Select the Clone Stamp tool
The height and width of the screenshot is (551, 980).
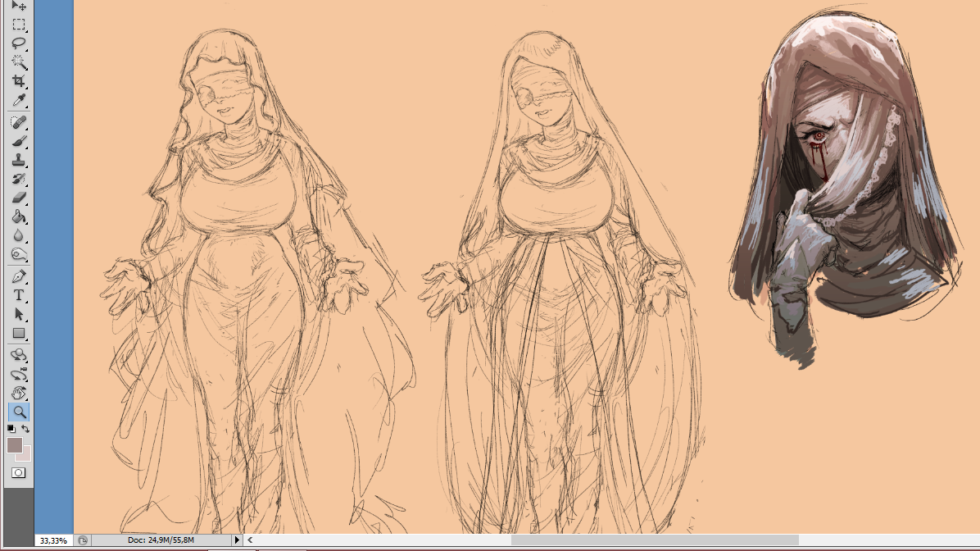click(x=19, y=160)
